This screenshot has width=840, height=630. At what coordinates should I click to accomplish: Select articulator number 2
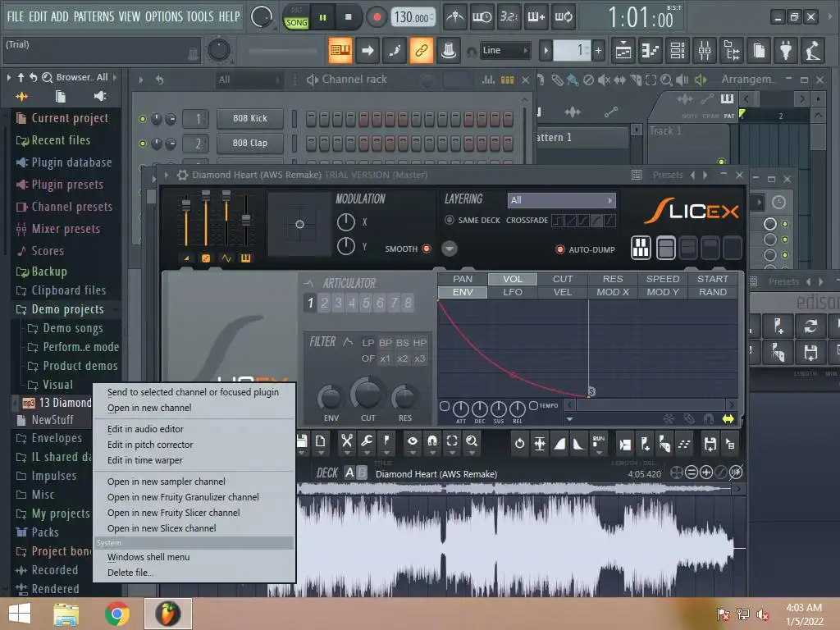coord(324,303)
